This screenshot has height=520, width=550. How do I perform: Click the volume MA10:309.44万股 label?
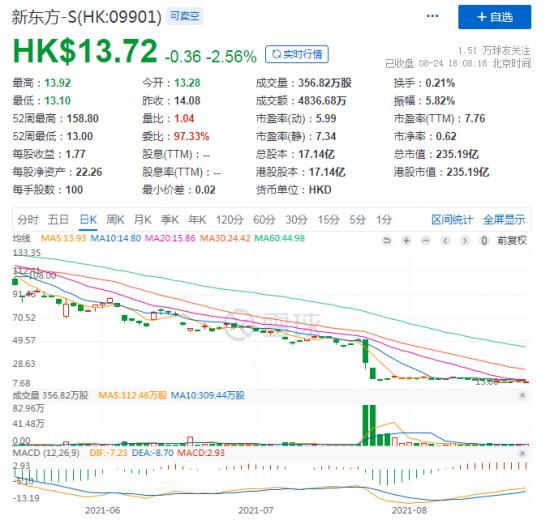click(x=208, y=395)
